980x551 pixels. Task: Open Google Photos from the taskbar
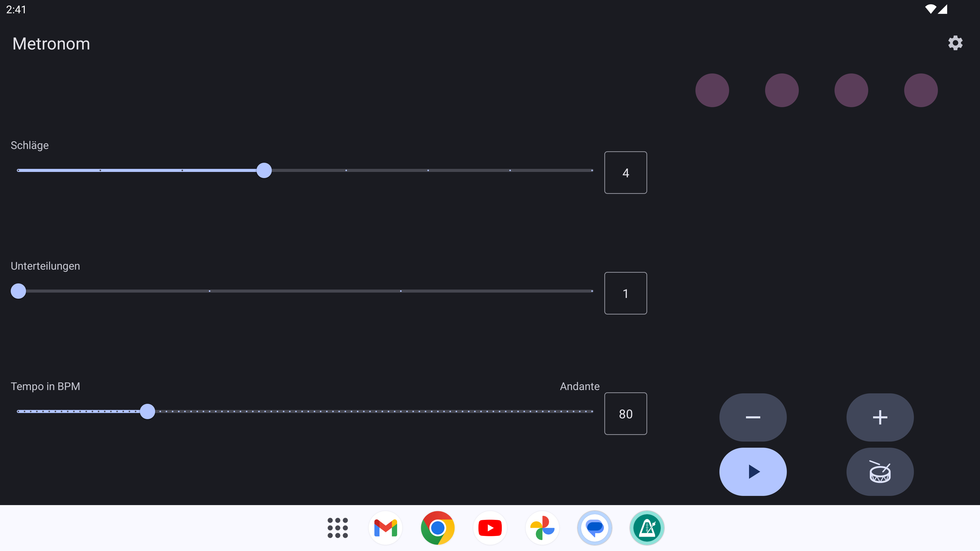tap(542, 528)
